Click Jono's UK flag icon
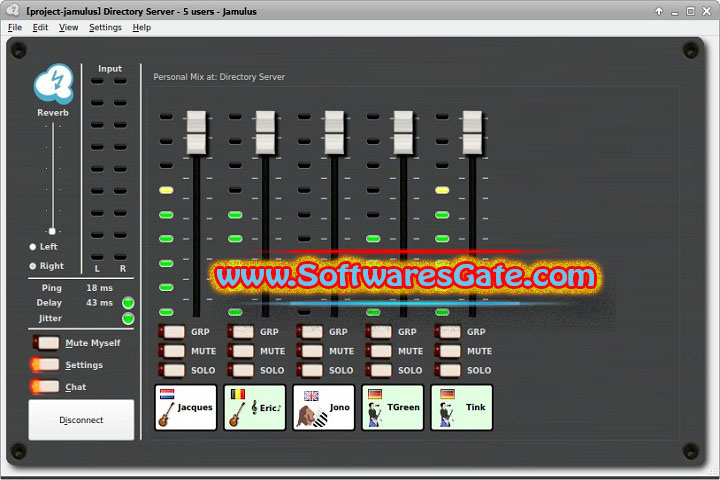 coord(311,395)
